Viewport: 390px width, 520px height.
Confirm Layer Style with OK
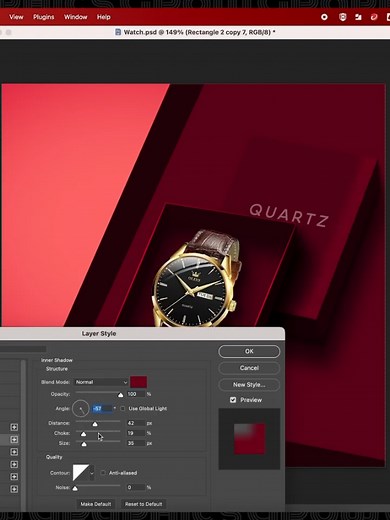[249, 351]
